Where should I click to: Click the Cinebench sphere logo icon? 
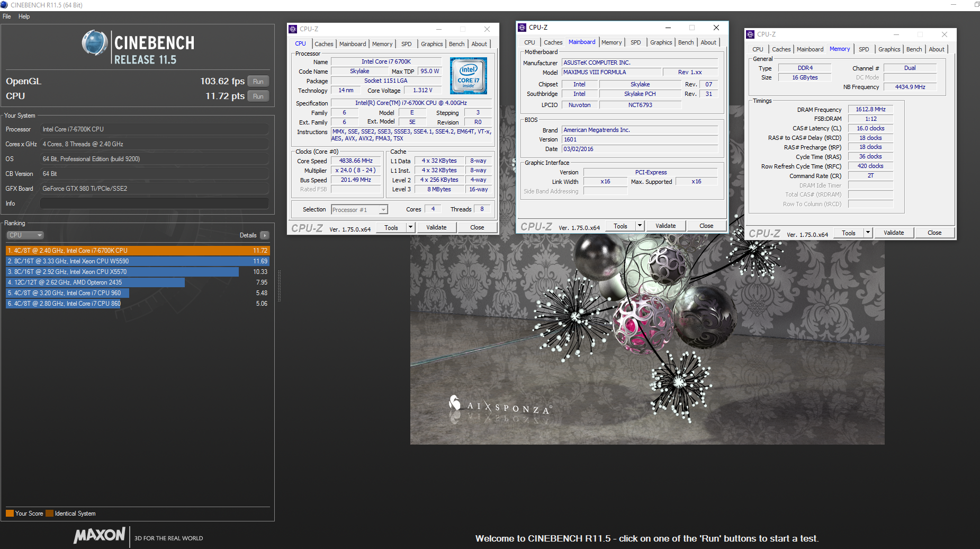[95, 42]
